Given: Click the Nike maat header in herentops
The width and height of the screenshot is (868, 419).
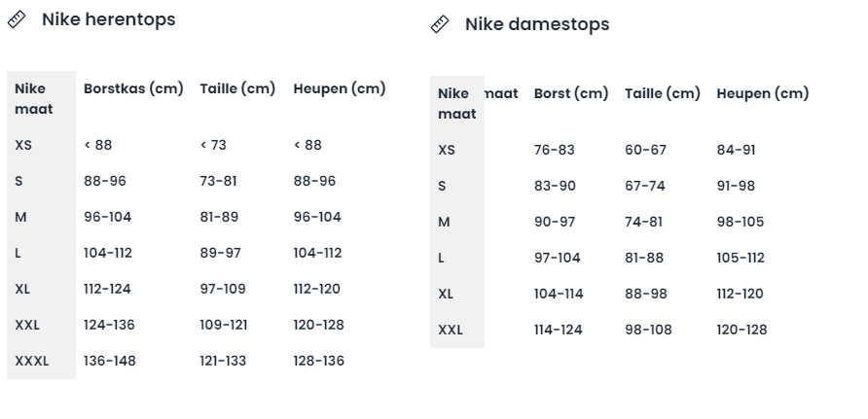Looking at the screenshot, I should tap(34, 99).
